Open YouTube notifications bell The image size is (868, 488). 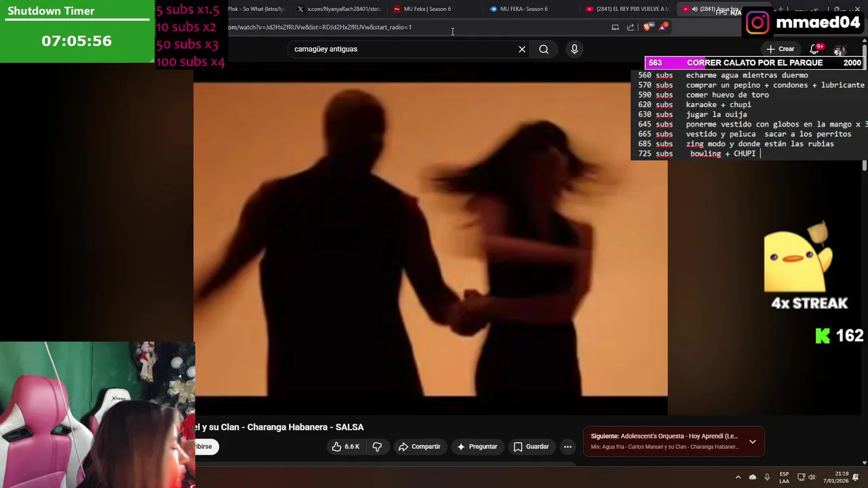tap(815, 49)
